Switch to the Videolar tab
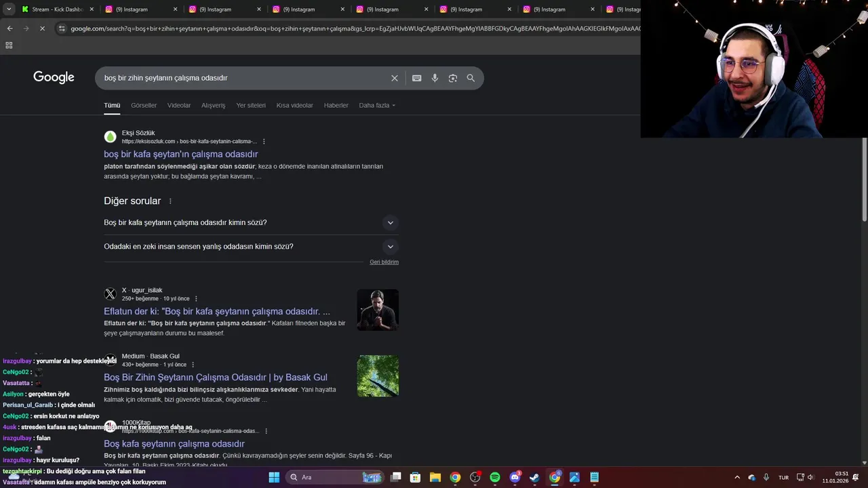This screenshot has width=868, height=488. [x=179, y=105]
